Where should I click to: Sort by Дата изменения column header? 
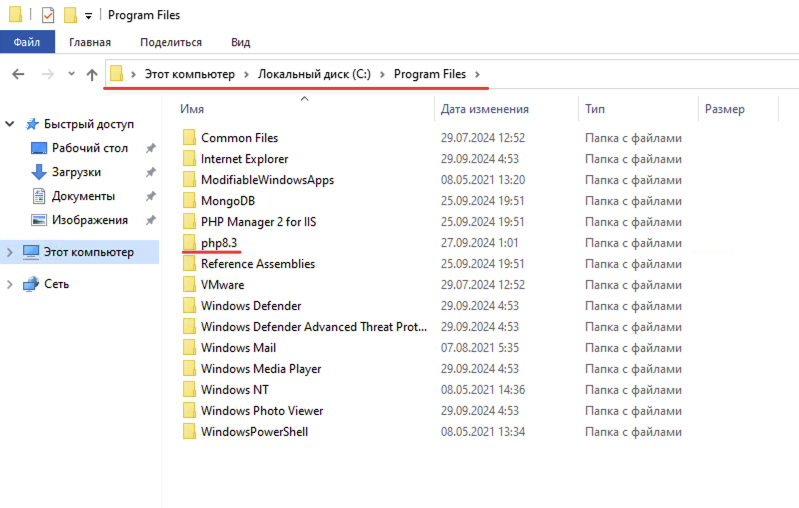485,109
